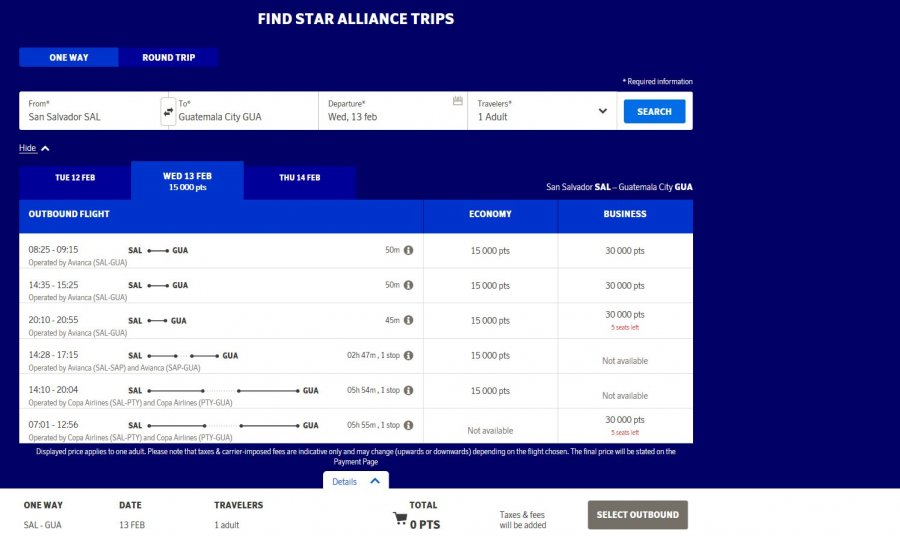Select the Tue 12 Feb date tab
The width and height of the screenshot is (900, 536).
pos(75,178)
